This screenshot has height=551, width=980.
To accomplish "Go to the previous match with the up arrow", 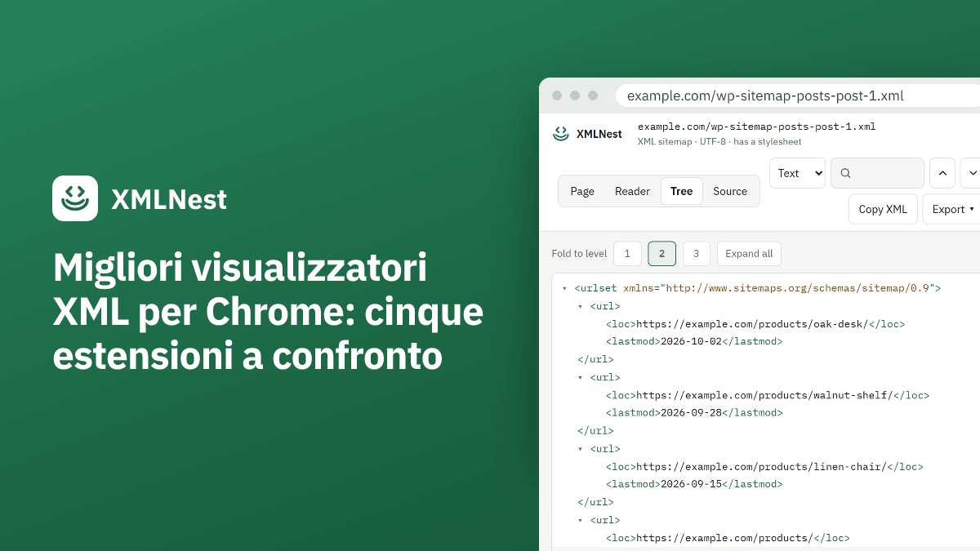I will 942,173.
